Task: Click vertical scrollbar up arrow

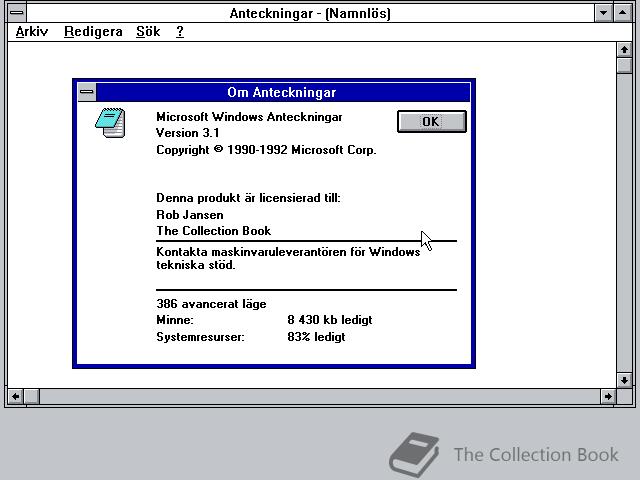Action: click(x=624, y=50)
